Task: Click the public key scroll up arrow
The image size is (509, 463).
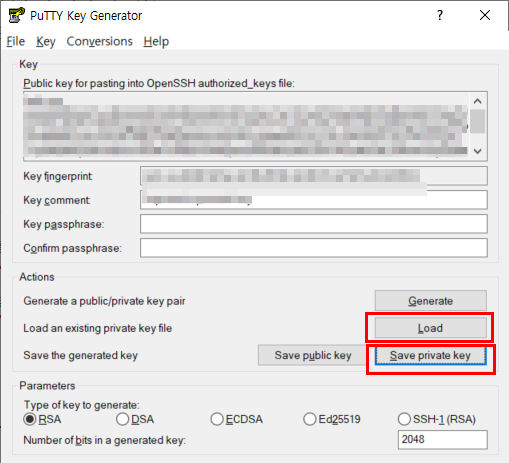Action: 478,101
